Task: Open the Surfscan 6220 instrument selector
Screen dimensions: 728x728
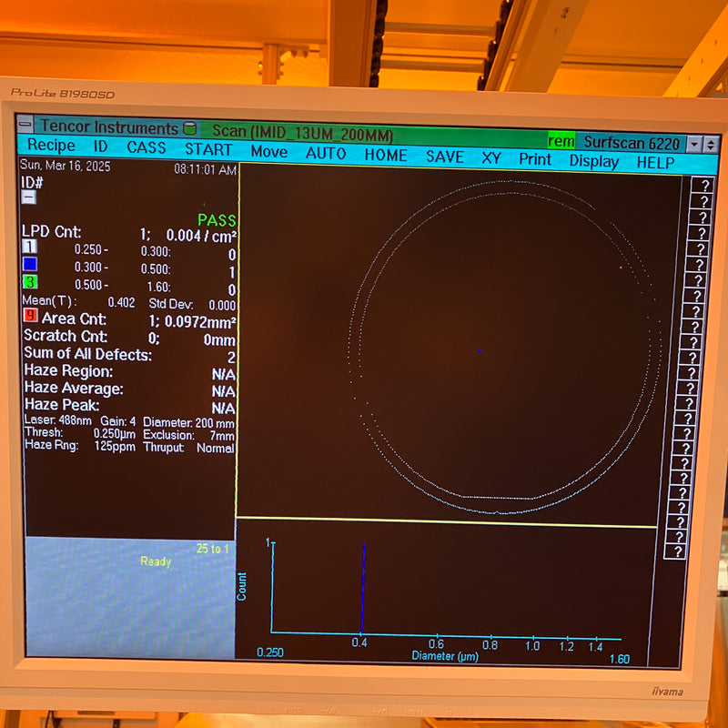Action: pyautogui.click(x=632, y=143)
